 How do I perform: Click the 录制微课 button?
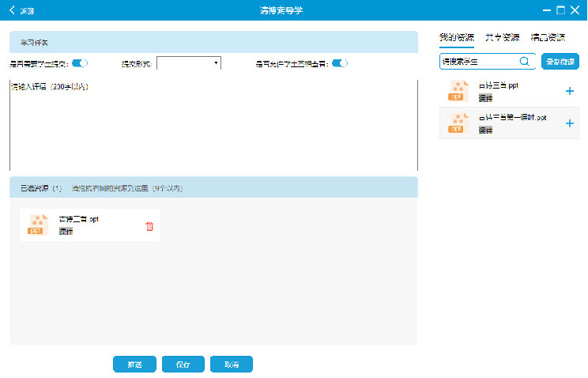click(x=560, y=61)
